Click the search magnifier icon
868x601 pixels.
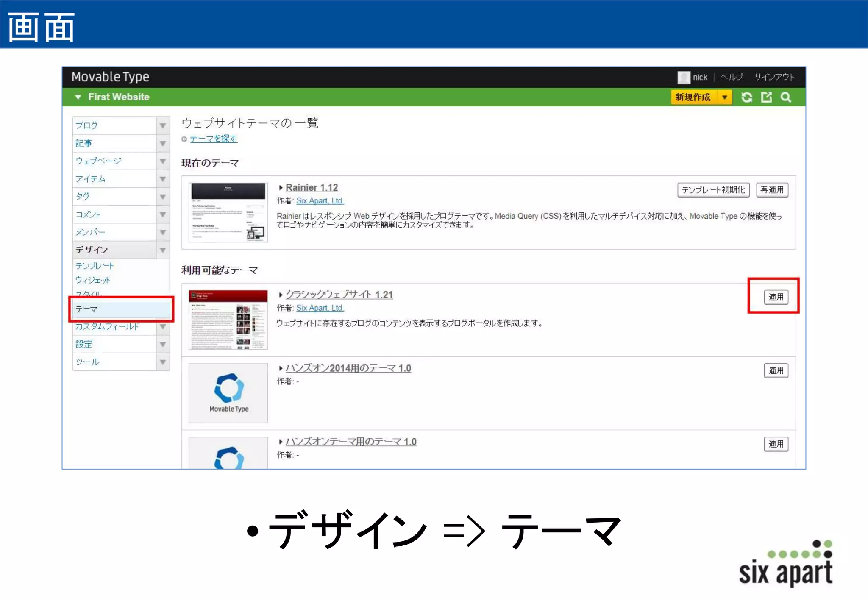pyautogui.click(x=786, y=97)
